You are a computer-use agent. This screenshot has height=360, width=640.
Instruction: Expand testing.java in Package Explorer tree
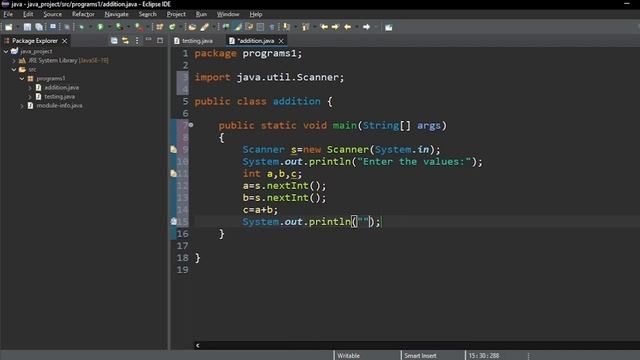(x=30, y=97)
